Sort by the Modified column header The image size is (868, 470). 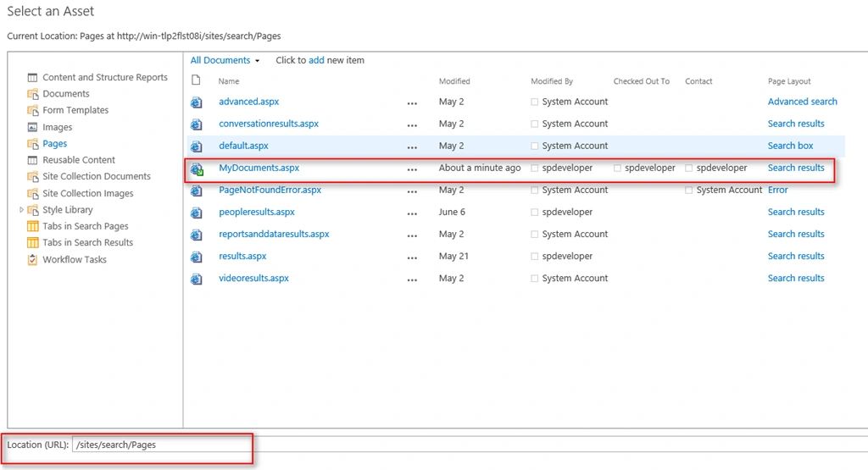[454, 81]
